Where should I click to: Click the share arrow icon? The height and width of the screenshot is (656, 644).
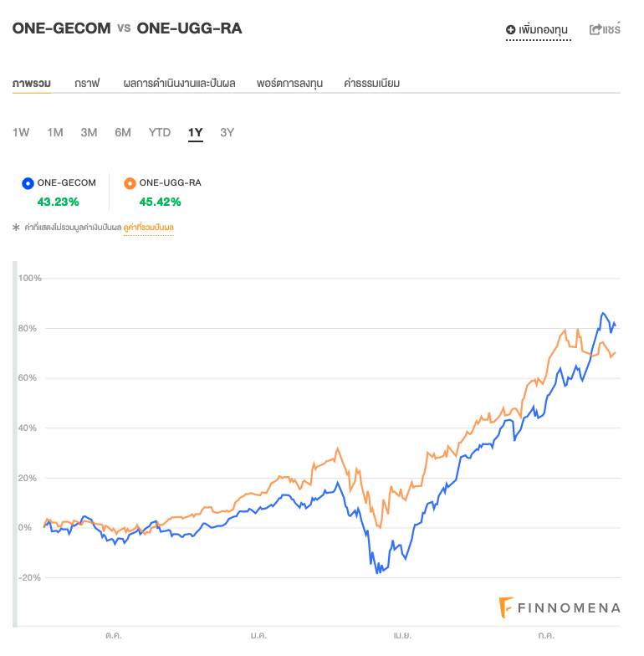595,30
